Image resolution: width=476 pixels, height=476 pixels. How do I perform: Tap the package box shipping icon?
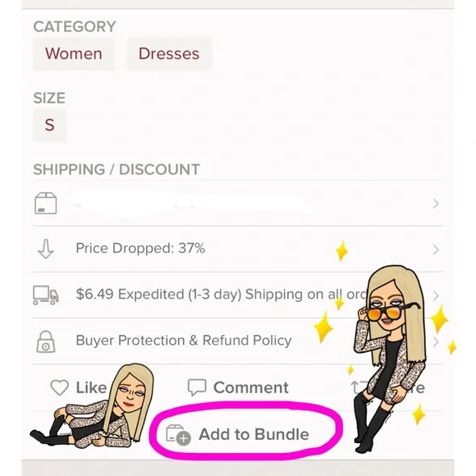[x=45, y=203]
